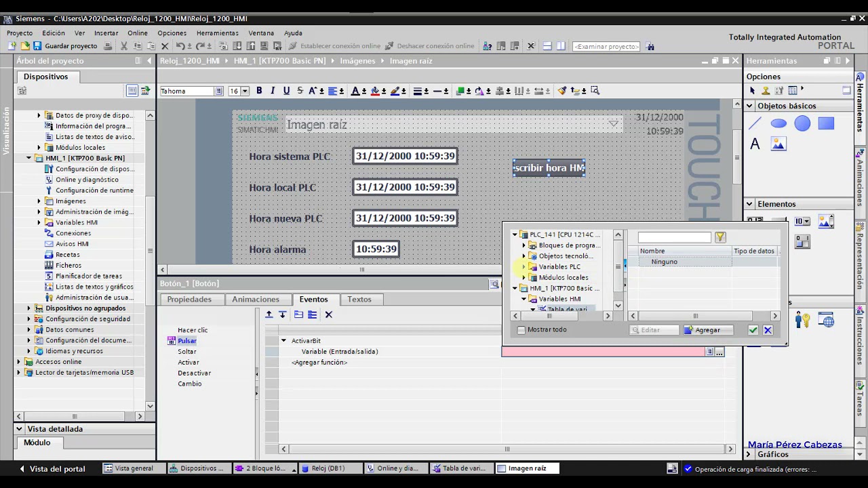
Task: Click the new project icon
Action: click(x=12, y=46)
